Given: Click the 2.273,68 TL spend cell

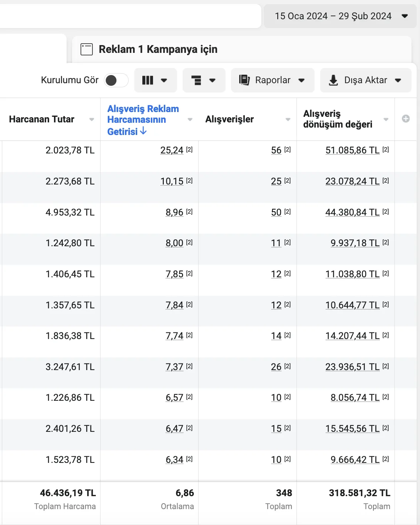Looking at the screenshot, I should 70,181.
